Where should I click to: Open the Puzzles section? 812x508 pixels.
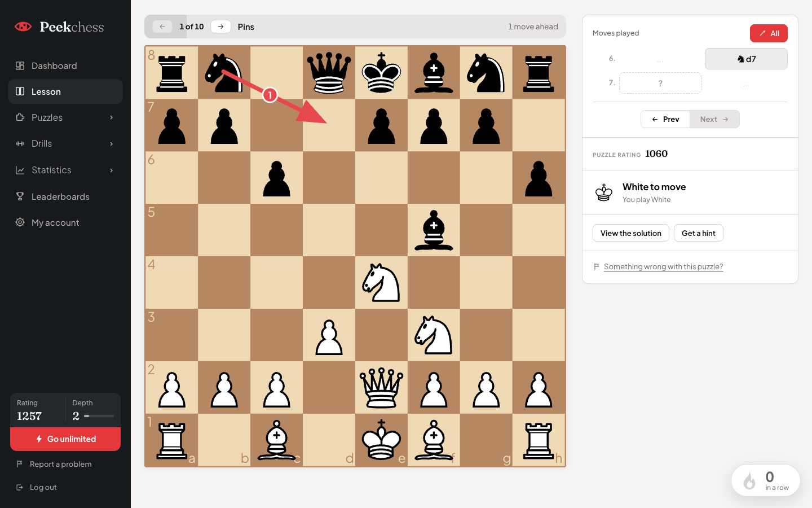point(65,117)
